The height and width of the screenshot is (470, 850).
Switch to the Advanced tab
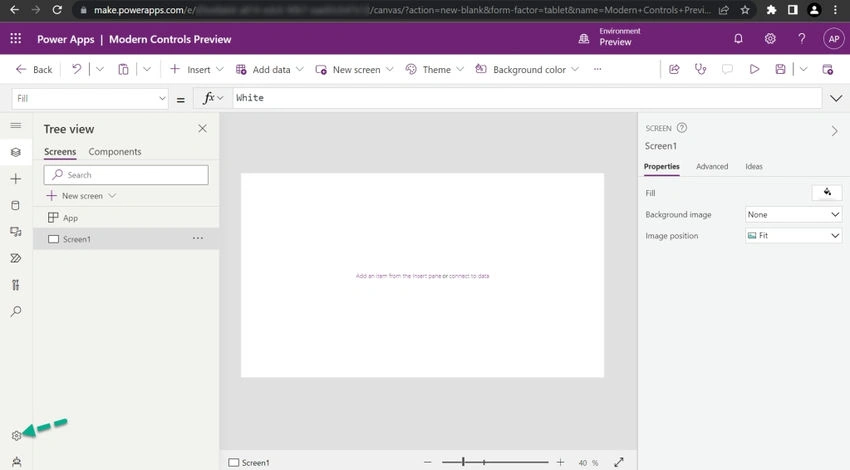pos(712,166)
